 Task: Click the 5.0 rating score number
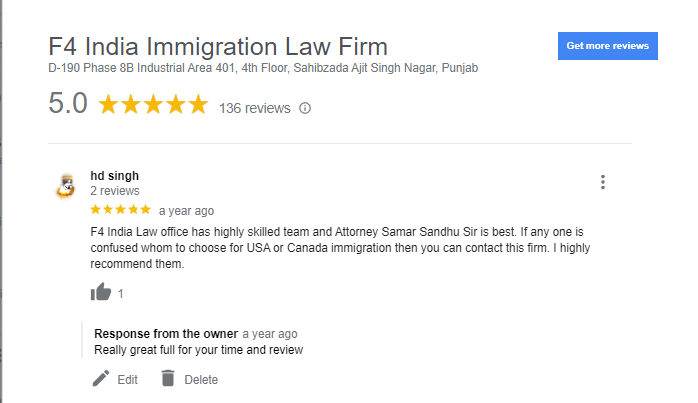pyautogui.click(x=68, y=103)
